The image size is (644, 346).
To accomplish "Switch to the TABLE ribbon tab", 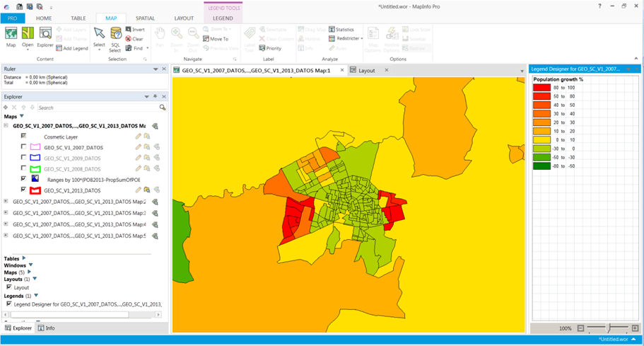I will (x=78, y=18).
